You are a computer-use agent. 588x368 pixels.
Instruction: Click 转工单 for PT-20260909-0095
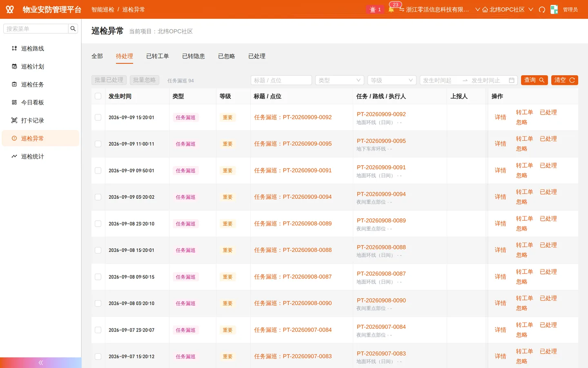point(524,139)
